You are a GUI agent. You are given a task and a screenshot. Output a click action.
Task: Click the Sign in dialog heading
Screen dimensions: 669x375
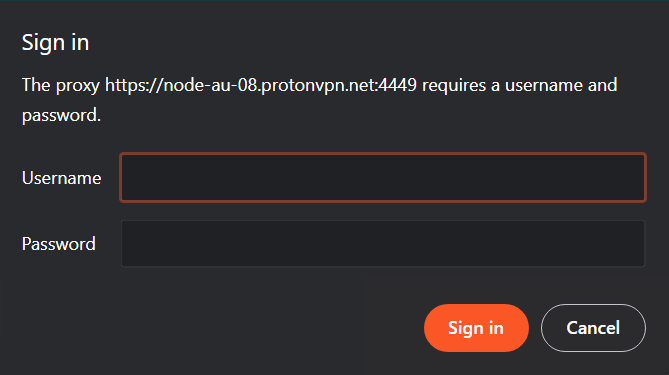pos(55,43)
